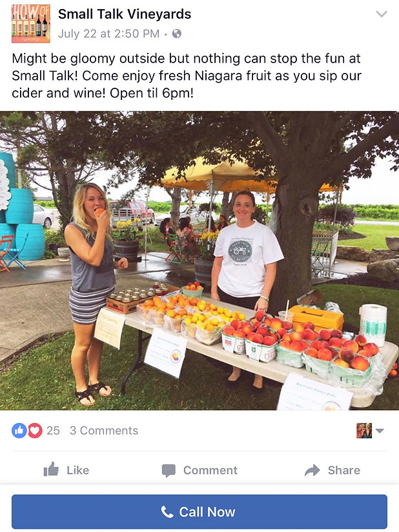Click the Comment speech bubble icon
This screenshot has height=532, width=399.
[x=169, y=471]
